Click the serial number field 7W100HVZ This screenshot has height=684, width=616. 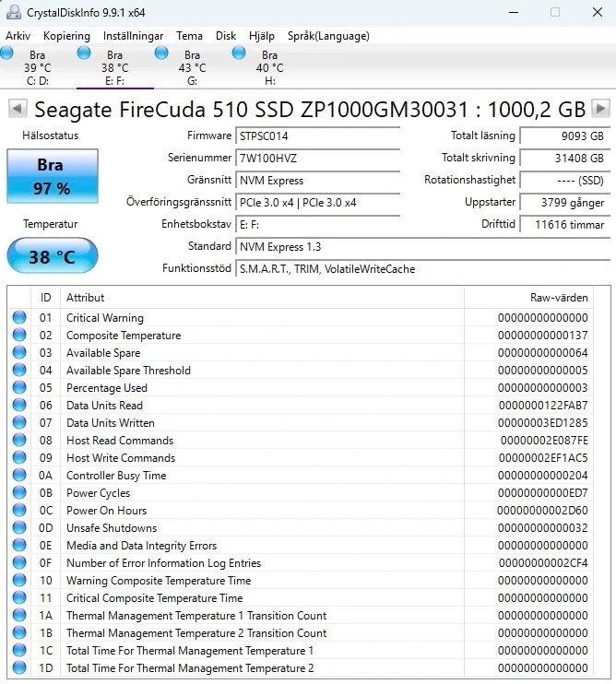(317, 158)
